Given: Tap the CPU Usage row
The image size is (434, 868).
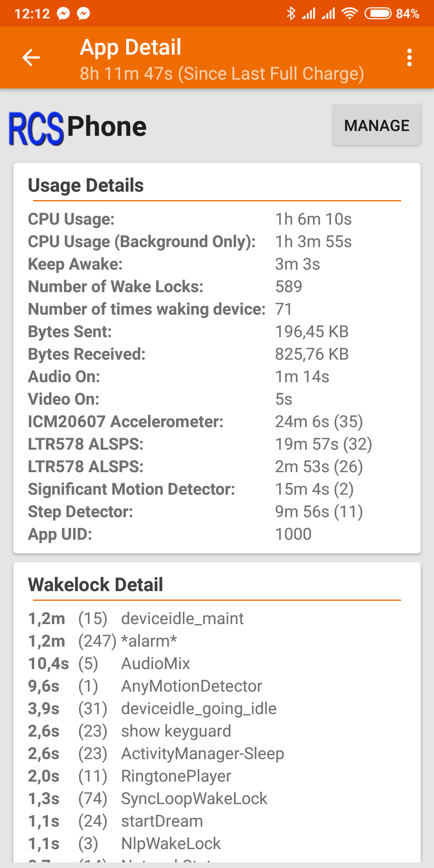Looking at the screenshot, I should point(190,219).
